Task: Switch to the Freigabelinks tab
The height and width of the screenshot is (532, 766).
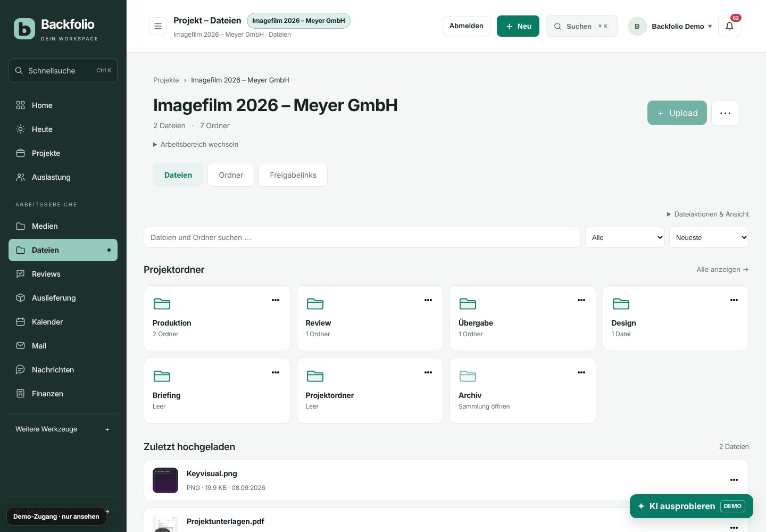Action: pos(293,175)
